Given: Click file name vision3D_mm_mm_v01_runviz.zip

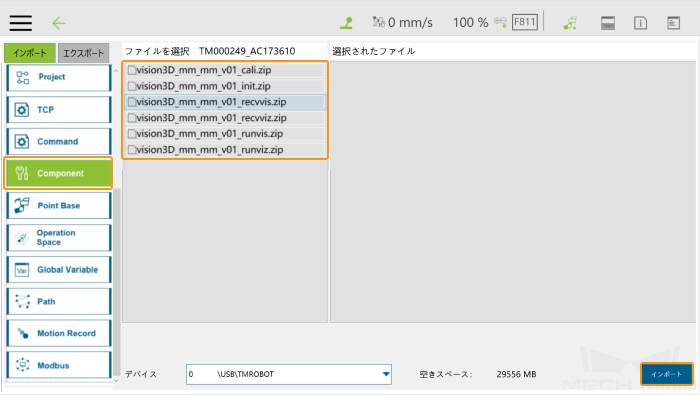Looking at the screenshot, I should click(209, 150).
